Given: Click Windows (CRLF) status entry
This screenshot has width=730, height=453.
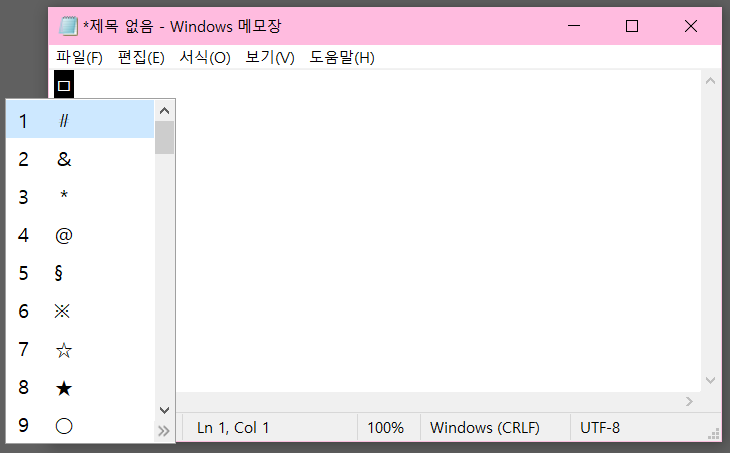Looking at the screenshot, I should [x=485, y=427].
